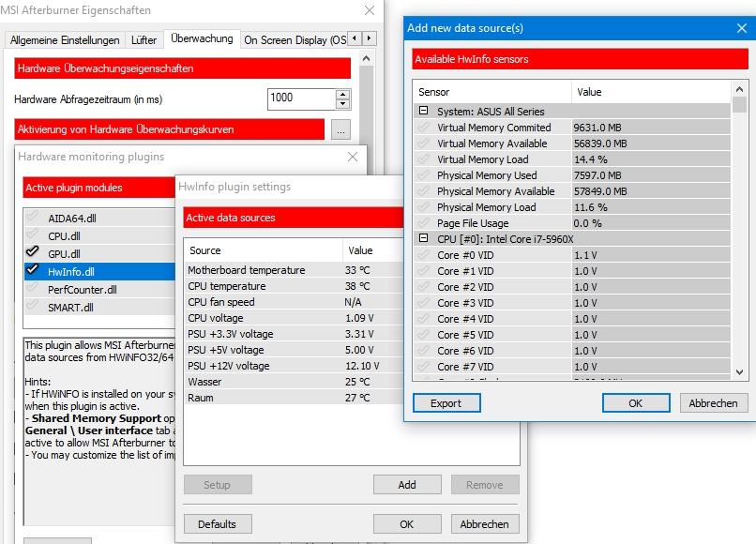Select the PSU +3.3V voltage row
Image resolution: width=756 pixels, height=544 pixels.
click(x=295, y=334)
